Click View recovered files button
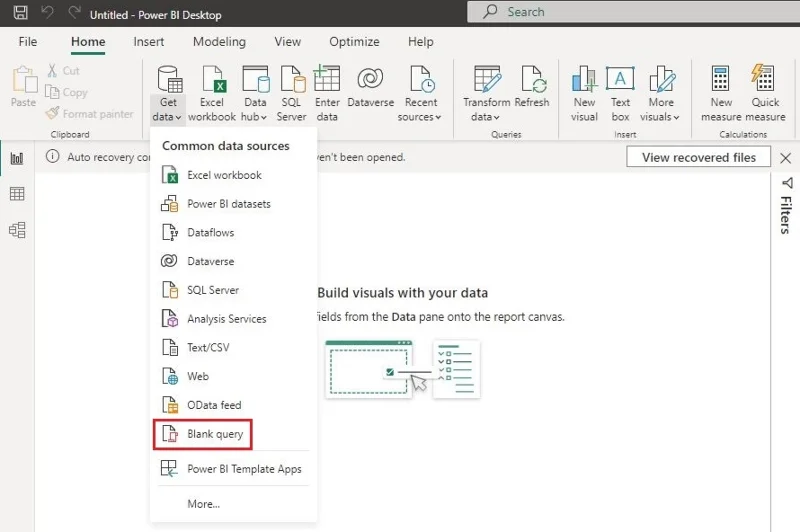Screen dimensions: 800x532 (698, 157)
